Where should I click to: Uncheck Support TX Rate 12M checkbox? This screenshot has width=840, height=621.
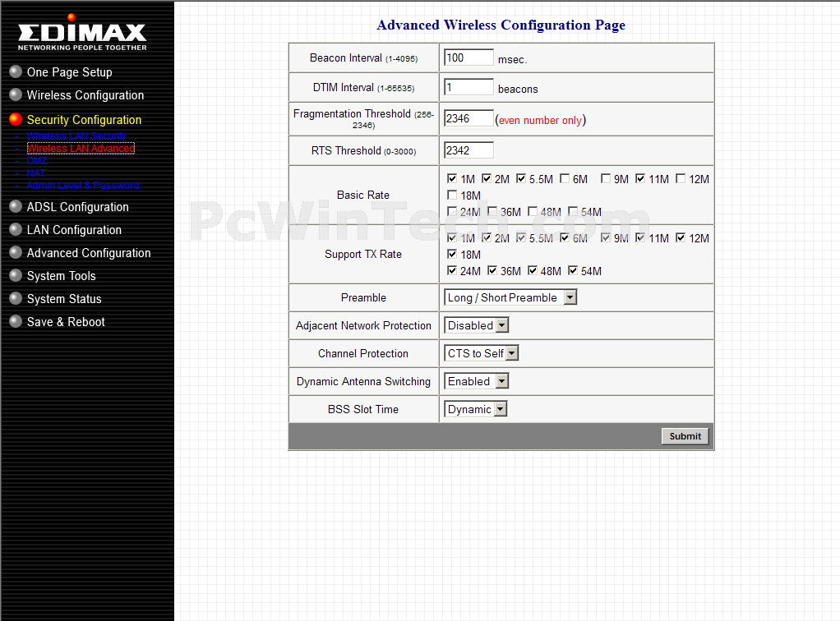681,237
